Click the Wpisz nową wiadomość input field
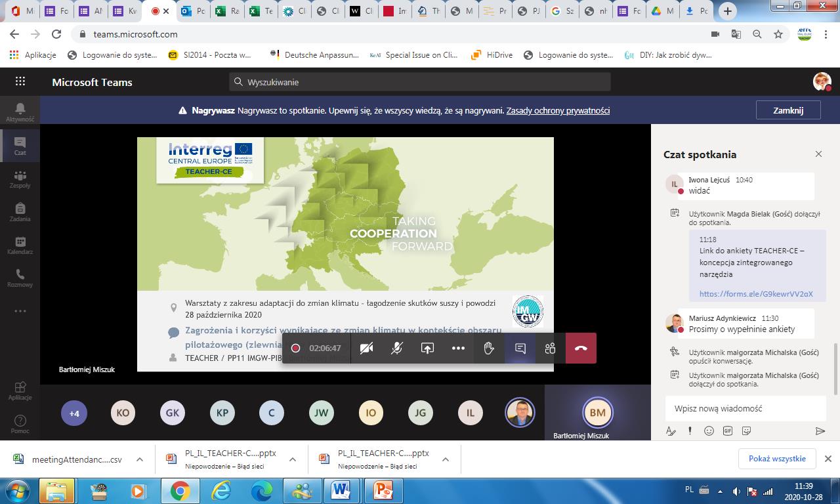 [x=745, y=408]
